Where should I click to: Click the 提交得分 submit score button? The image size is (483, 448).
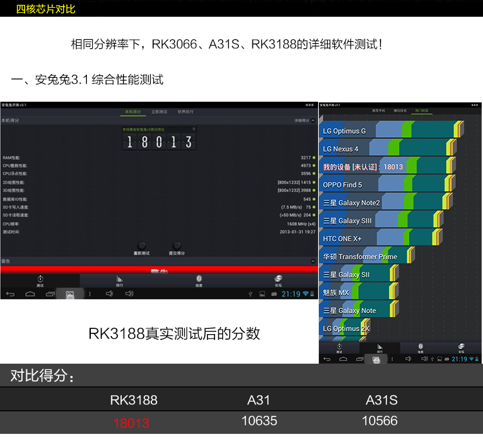pos(177,249)
